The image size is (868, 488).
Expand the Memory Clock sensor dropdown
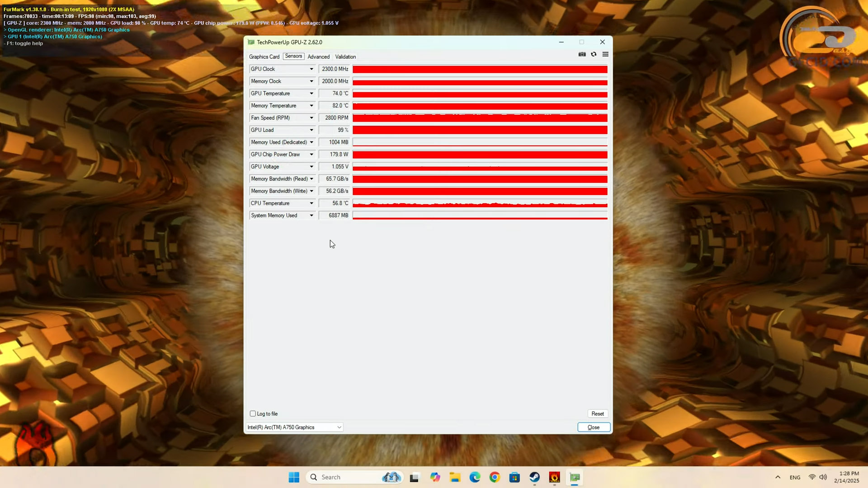click(x=311, y=81)
